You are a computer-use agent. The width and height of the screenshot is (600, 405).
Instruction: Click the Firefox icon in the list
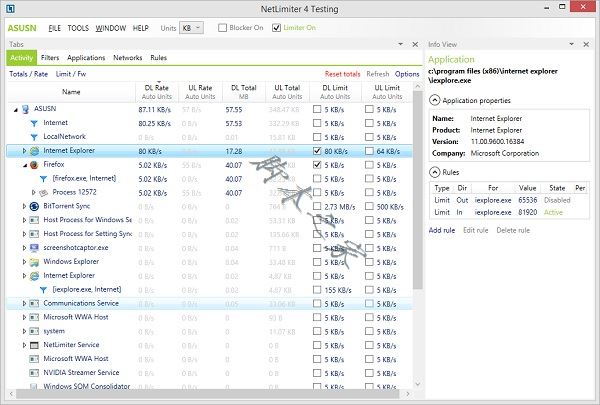coord(34,164)
